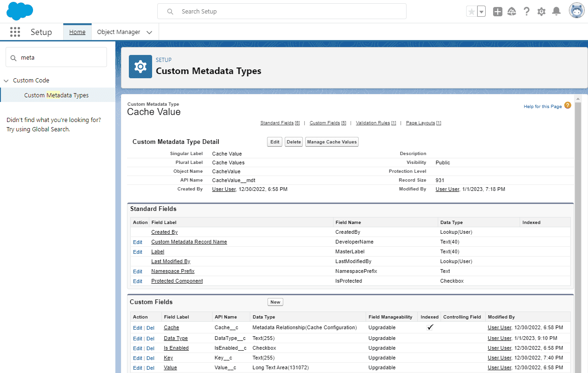Image resolution: width=588 pixels, height=373 pixels.
Task: Open the favorites list dropdown arrow
Action: click(481, 12)
